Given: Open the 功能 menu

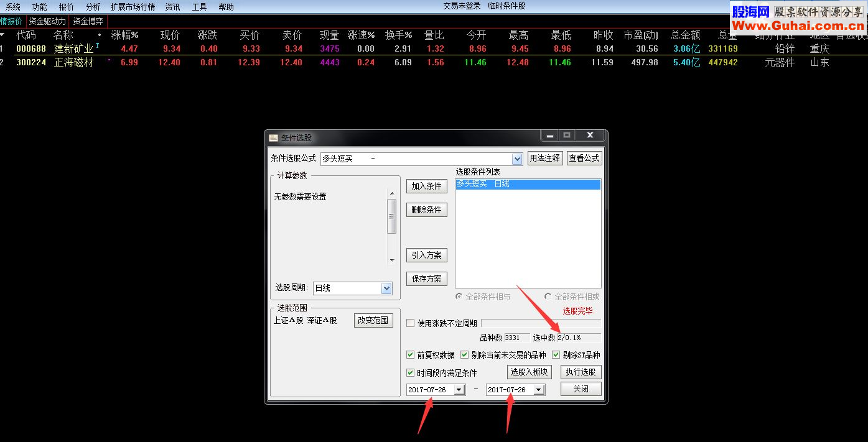Looking at the screenshot, I should (40, 7).
